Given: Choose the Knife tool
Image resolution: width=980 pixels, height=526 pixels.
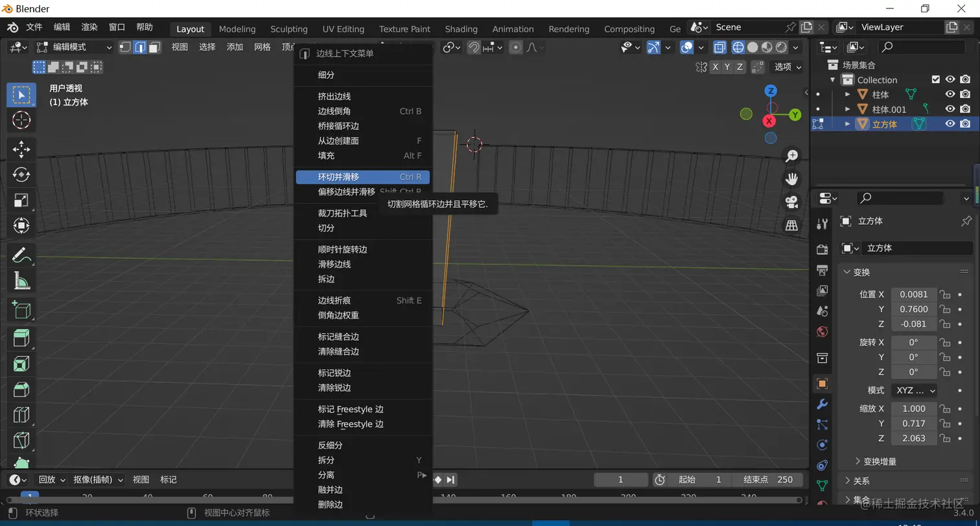Looking at the screenshot, I should point(21,440).
